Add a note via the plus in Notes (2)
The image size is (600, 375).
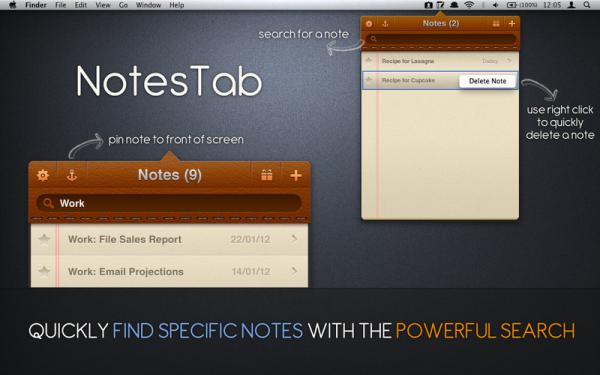point(512,24)
